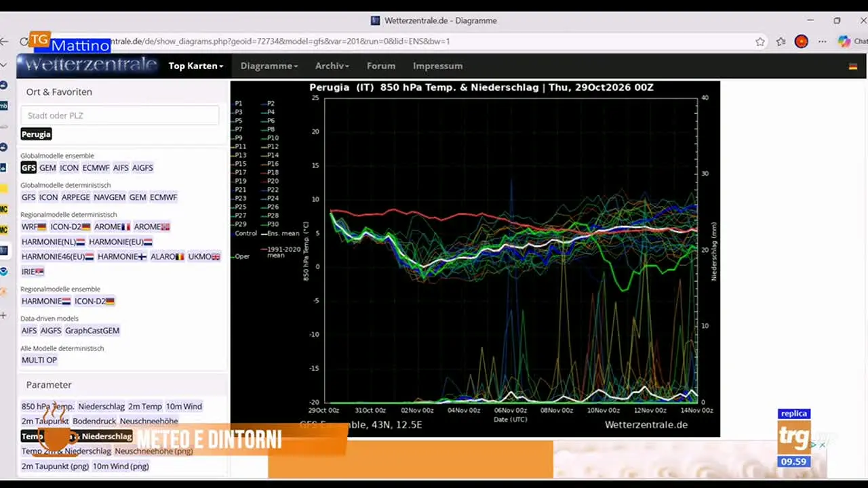Click the German flag language icon
Viewport: 868px width, 488px height.
853,66
